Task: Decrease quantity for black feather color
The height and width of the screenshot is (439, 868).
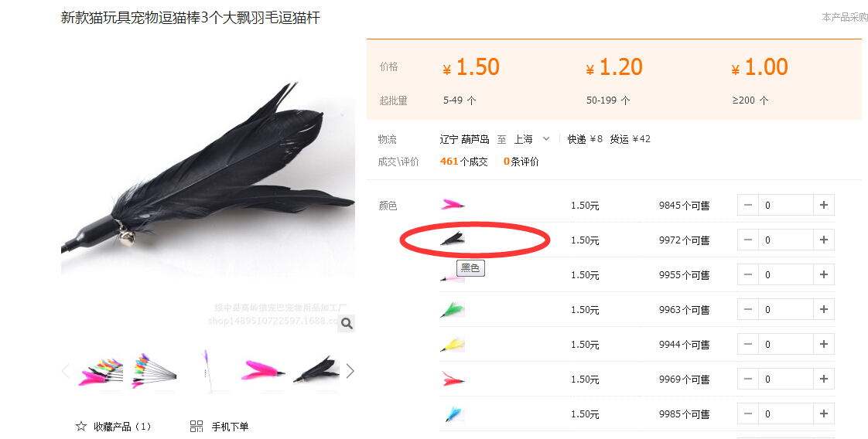Action: pos(748,240)
